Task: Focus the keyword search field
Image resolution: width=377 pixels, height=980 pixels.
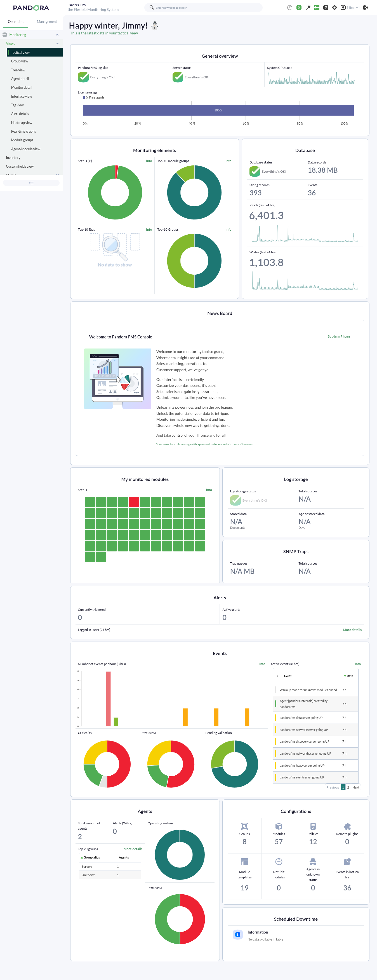Action: click(x=203, y=8)
